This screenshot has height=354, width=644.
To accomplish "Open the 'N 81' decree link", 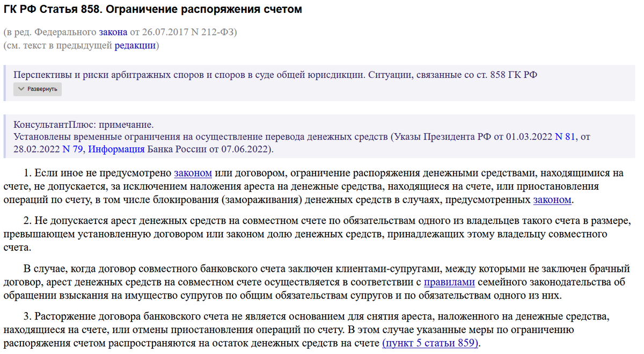I will coord(565,137).
